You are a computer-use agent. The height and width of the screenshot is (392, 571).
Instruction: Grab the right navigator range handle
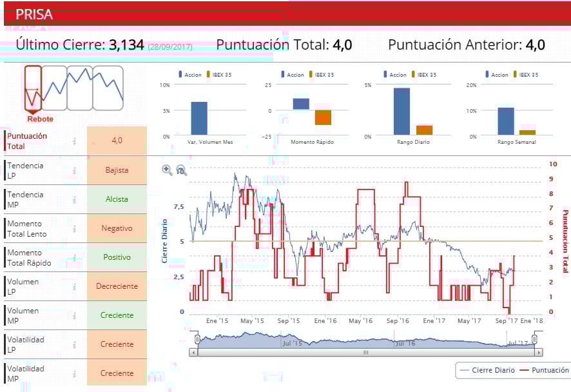pos(534,339)
